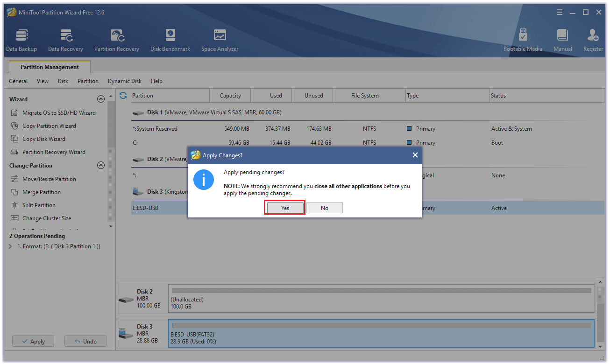Select Disk 2 Unallocated 100.0 GB block
This screenshot has width=610, height=364.
(x=382, y=299)
